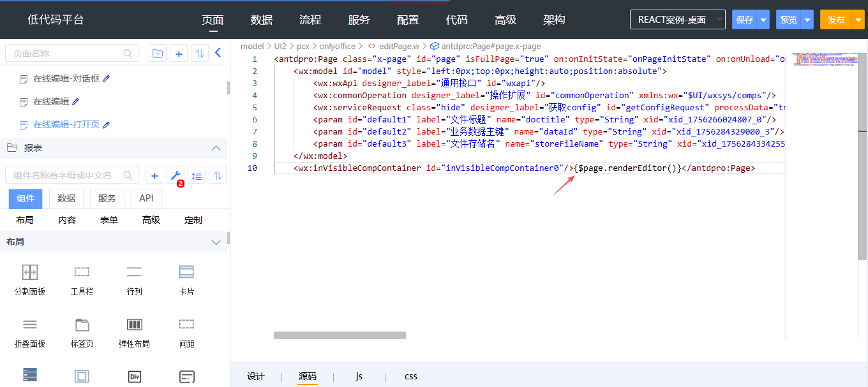The width and height of the screenshot is (868, 387).
Task: Collapse the 报表 folder section
Action: 216,148
